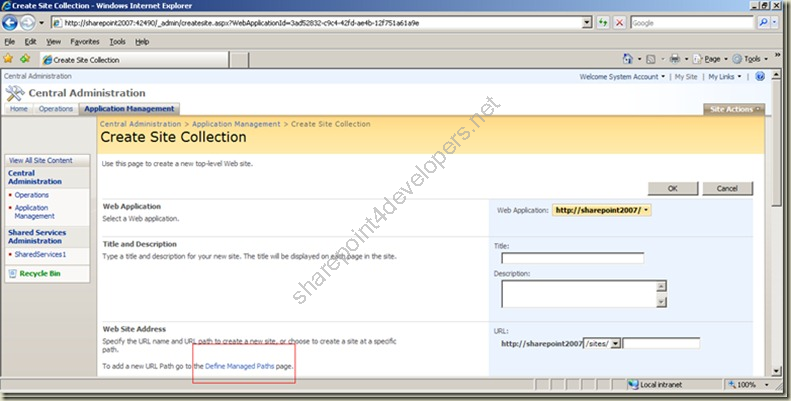The width and height of the screenshot is (791, 401).
Task: Open the Help menu
Action: tap(142, 42)
